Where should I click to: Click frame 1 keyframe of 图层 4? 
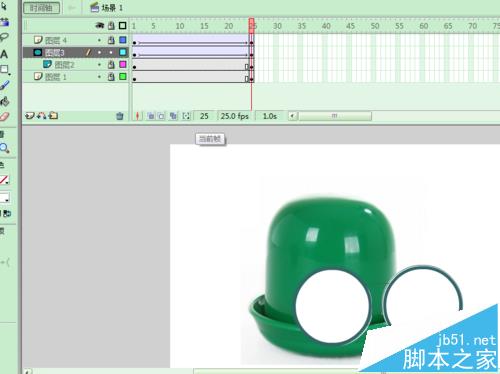pos(134,42)
